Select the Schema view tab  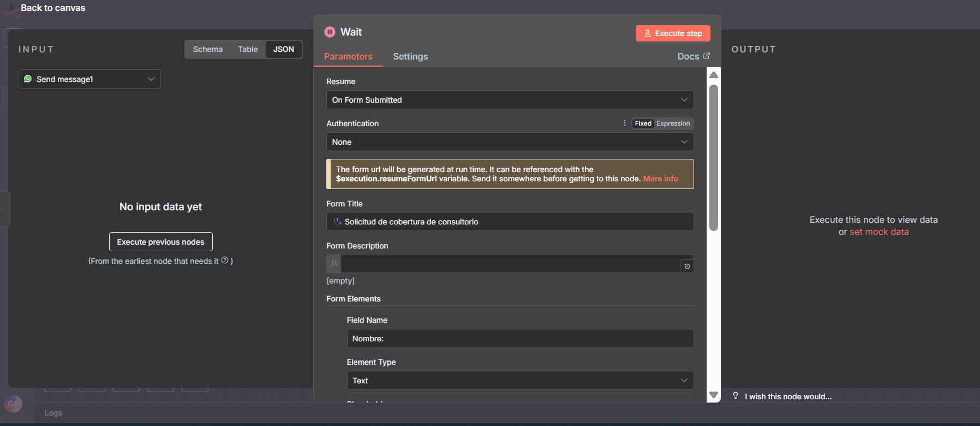tap(207, 49)
